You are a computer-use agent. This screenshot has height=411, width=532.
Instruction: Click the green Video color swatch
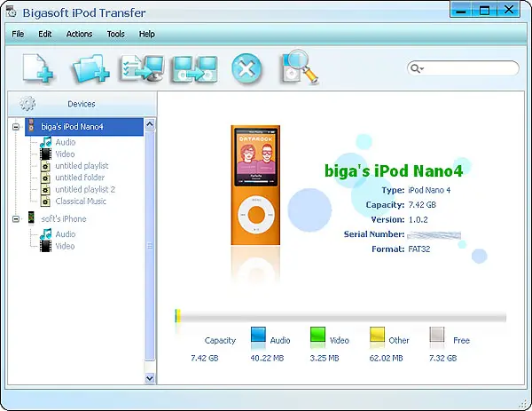pyautogui.click(x=318, y=335)
